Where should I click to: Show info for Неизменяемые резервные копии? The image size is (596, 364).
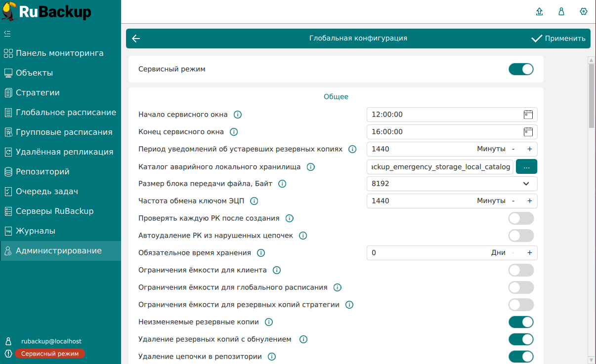click(269, 322)
